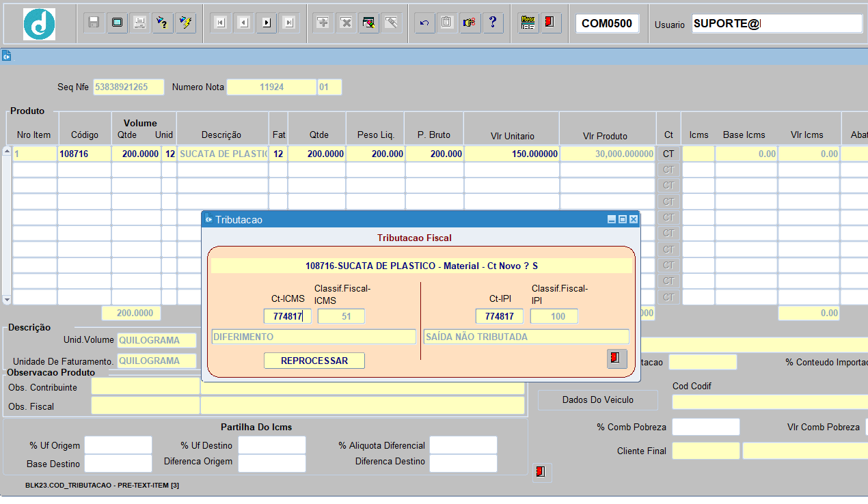Click the % Uf Origem field
This screenshot has width=868, height=504.
click(x=118, y=445)
